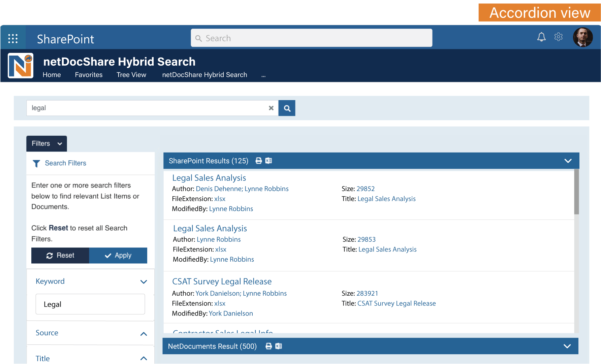Go to the Home nav item
This screenshot has width=601, height=364.
pyautogui.click(x=52, y=75)
